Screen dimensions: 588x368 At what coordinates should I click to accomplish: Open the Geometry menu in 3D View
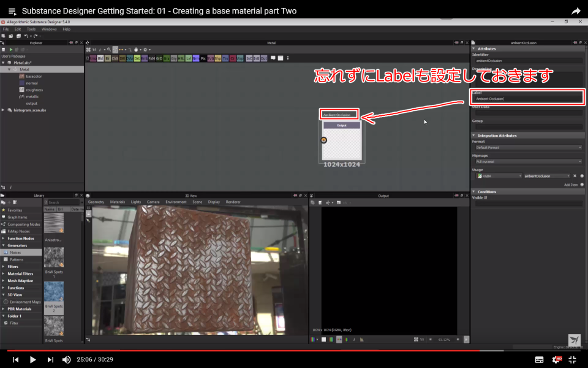pos(96,202)
